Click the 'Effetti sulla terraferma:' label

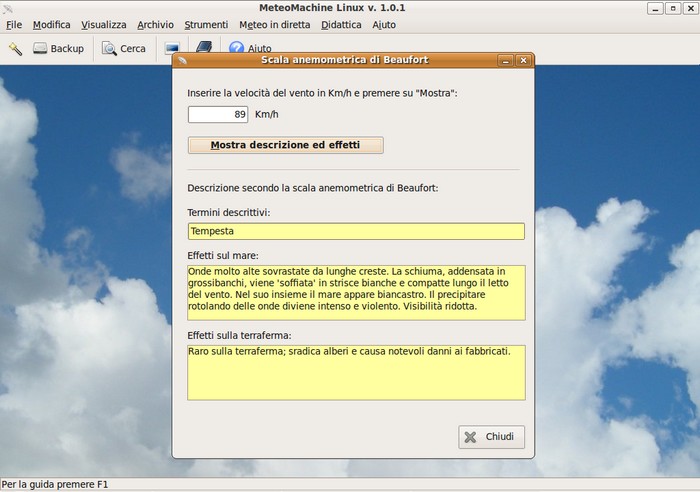tap(239, 335)
